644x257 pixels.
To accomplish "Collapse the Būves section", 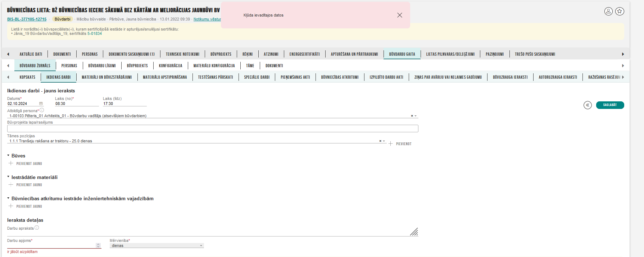I will [9, 156].
